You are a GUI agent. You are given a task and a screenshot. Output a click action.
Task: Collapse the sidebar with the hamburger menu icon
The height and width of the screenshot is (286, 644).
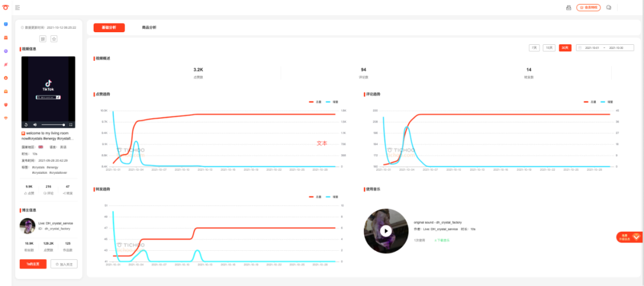point(17,7)
